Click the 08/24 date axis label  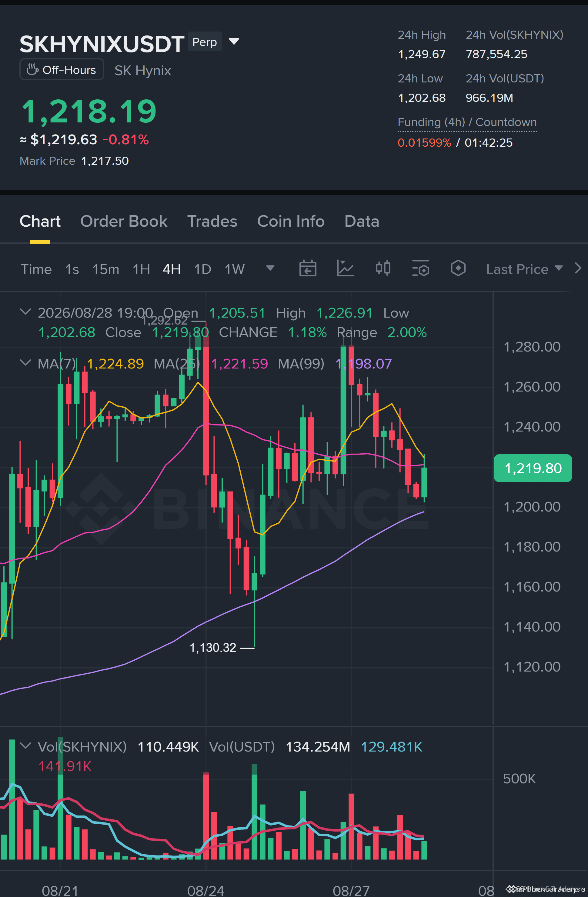(206, 890)
